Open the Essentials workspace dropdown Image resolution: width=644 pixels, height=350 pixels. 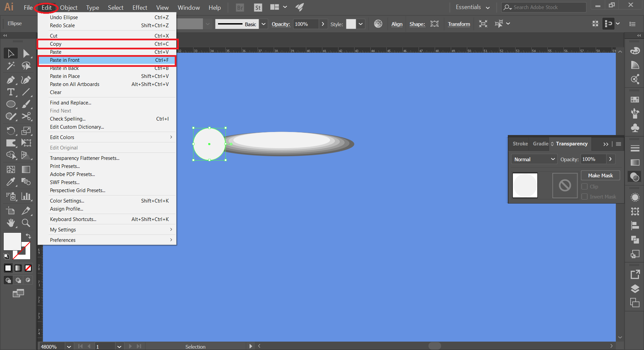click(473, 7)
